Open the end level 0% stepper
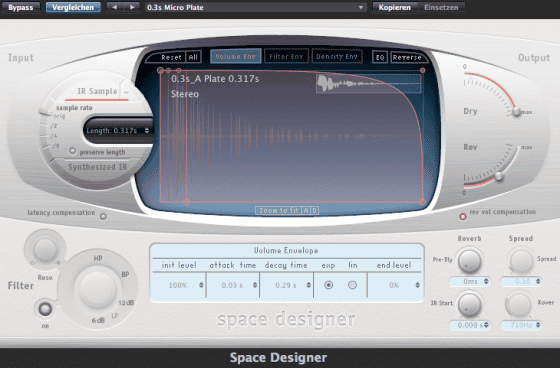 [x=417, y=285]
